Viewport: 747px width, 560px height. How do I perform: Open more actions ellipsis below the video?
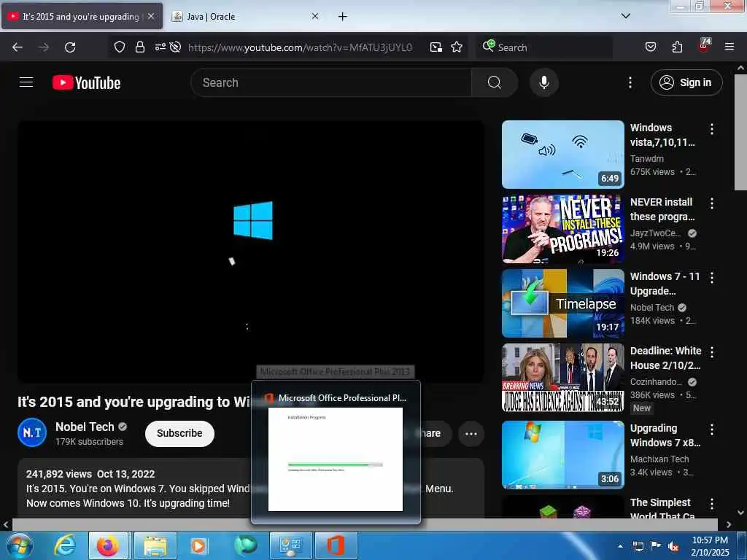(471, 434)
